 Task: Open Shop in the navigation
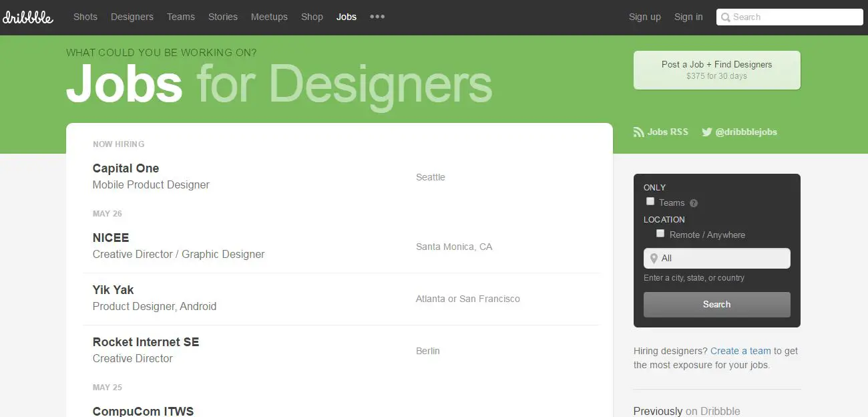pos(312,17)
